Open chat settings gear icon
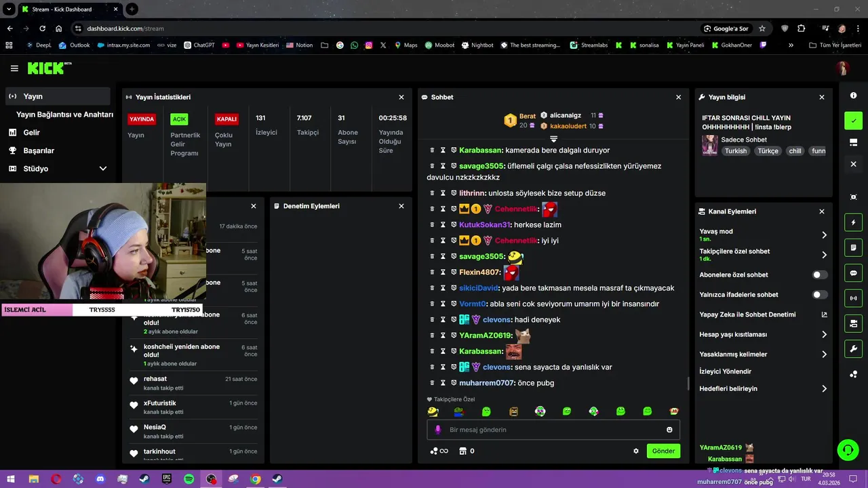Viewport: 868px width, 488px height. pos(636,451)
